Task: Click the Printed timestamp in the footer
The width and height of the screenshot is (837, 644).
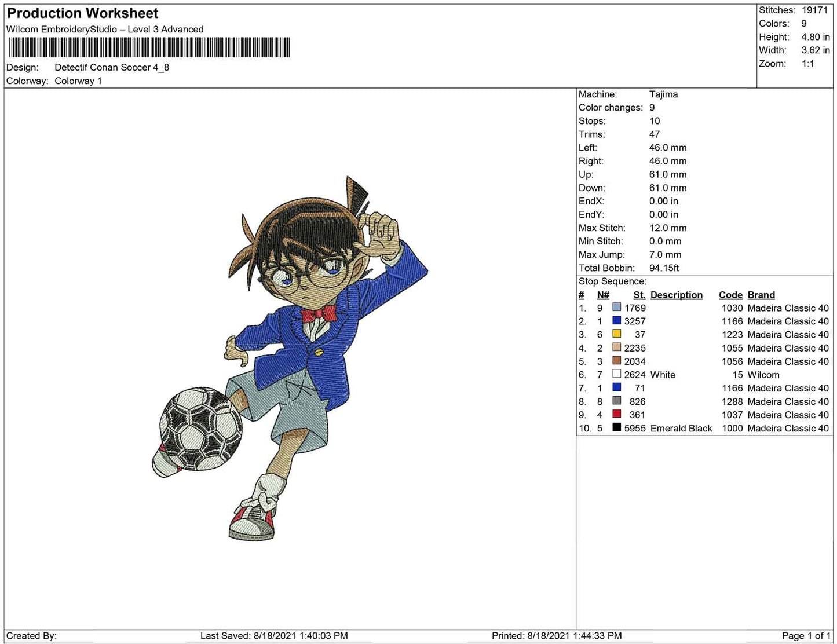Action: [557, 636]
